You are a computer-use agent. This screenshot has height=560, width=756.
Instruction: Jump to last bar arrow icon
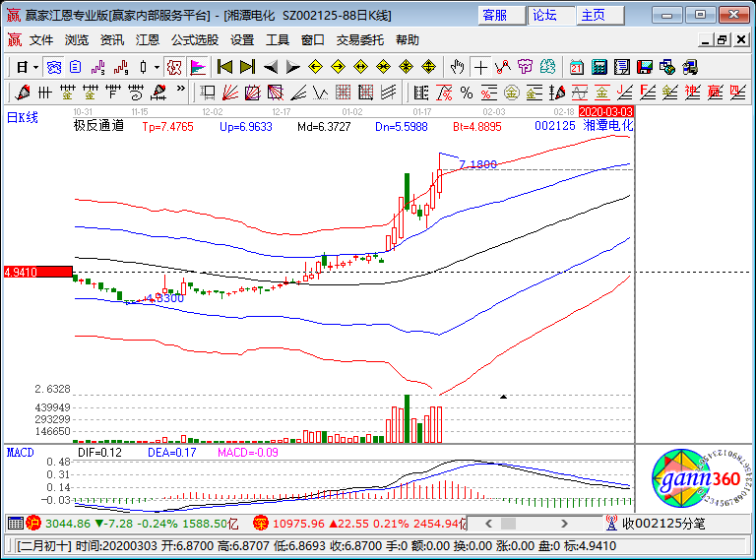click(247, 67)
